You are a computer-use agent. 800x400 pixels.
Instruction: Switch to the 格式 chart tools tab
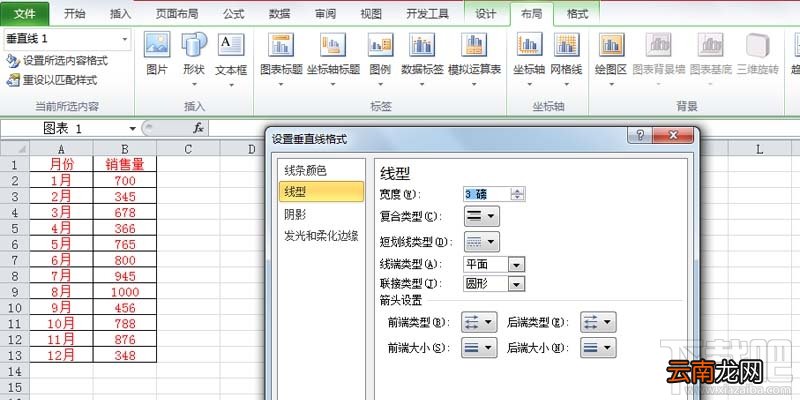pos(578,14)
